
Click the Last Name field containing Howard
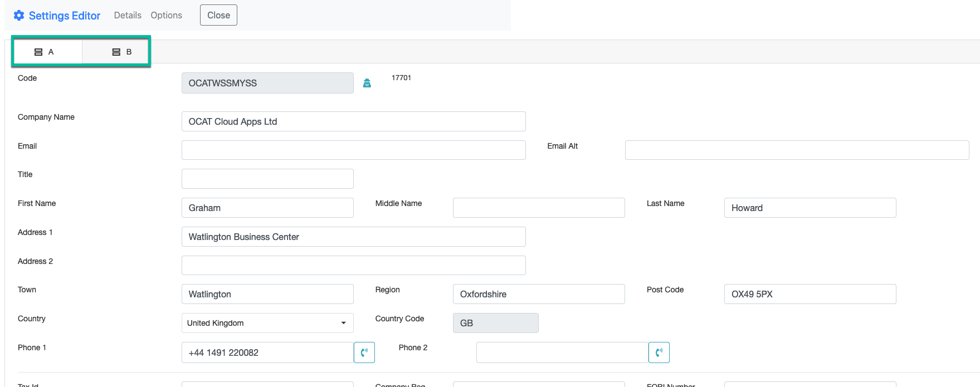click(810, 208)
